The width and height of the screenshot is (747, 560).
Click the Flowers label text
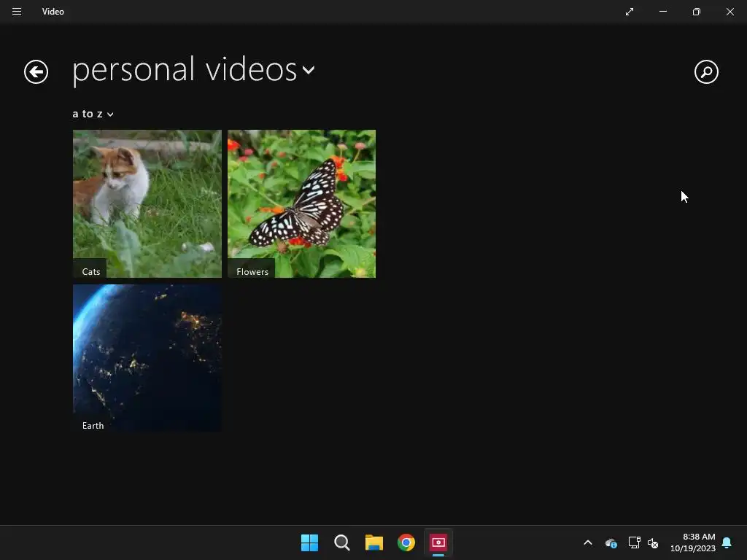click(252, 272)
